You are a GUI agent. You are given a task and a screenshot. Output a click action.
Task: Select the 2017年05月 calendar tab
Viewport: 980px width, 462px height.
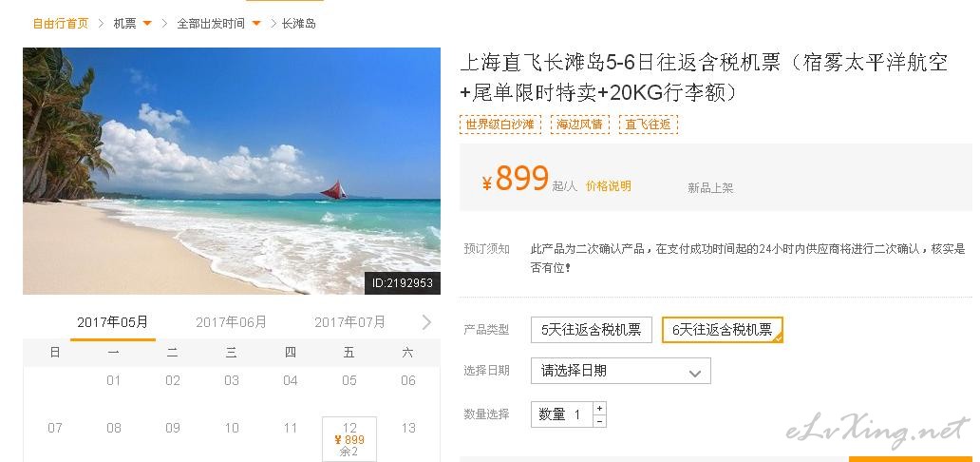112,322
